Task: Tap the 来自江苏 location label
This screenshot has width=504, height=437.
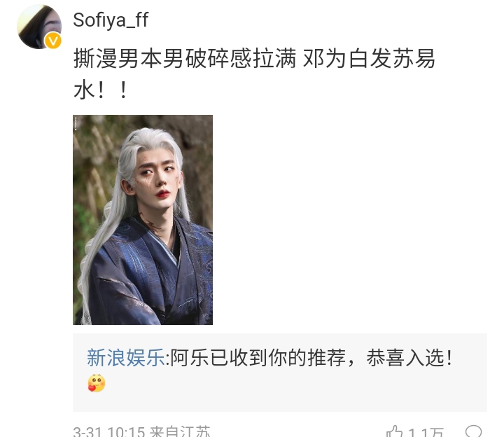Action: 180,431
